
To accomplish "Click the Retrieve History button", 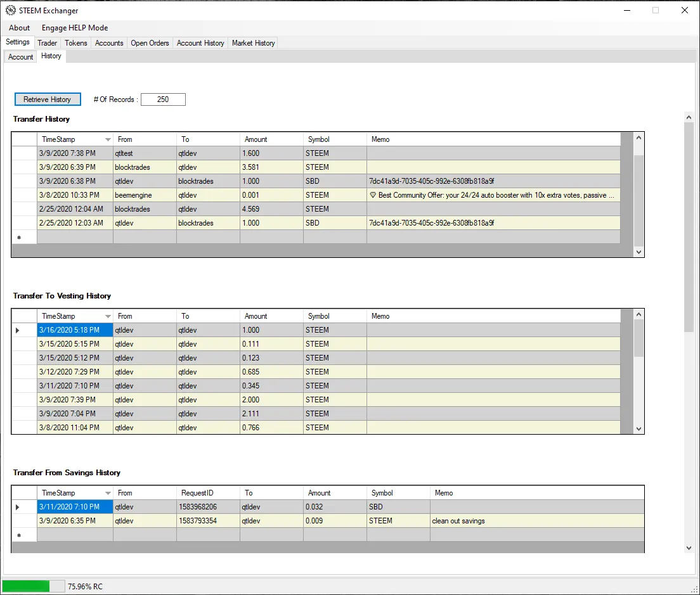I will (x=48, y=99).
